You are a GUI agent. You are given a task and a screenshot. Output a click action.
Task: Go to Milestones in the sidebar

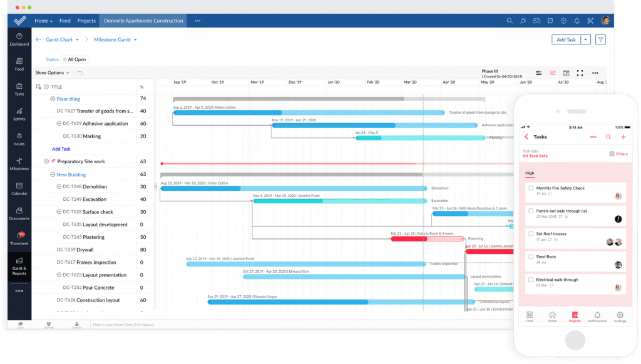(19, 164)
